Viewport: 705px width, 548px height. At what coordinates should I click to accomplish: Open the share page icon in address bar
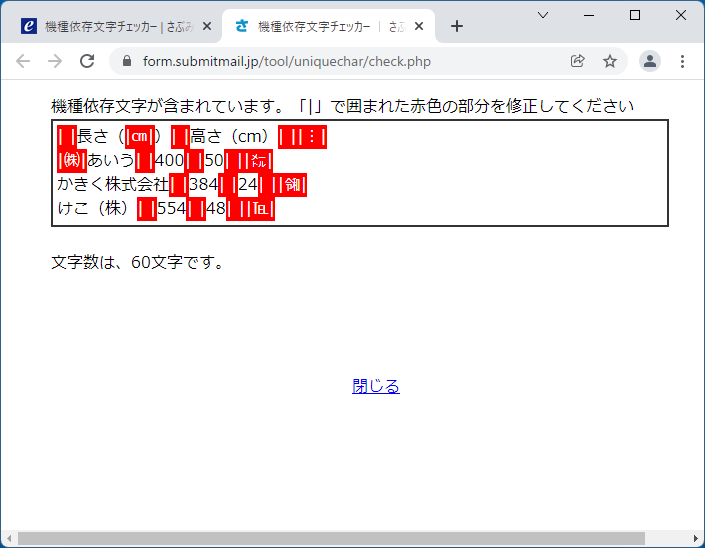577,61
